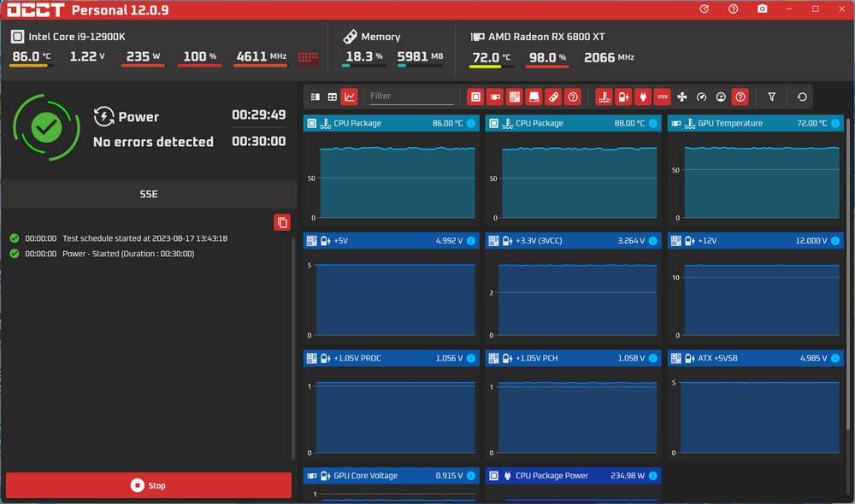The width and height of the screenshot is (855, 504).
Task: Click the CPU 1.22 V voltage reading
Action: point(87,56)
